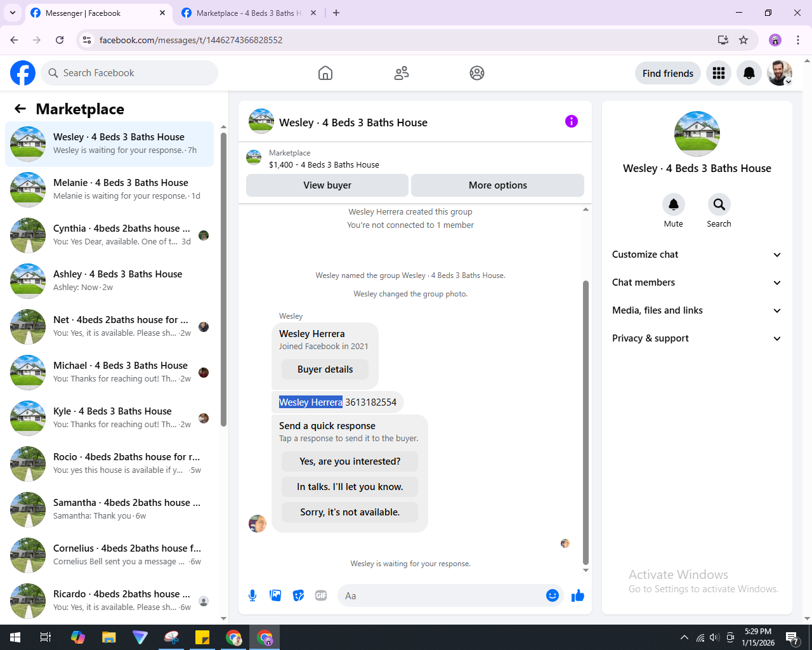Switch to Marketplace - 4 Beds 3 Baths tab

point(249,13)
